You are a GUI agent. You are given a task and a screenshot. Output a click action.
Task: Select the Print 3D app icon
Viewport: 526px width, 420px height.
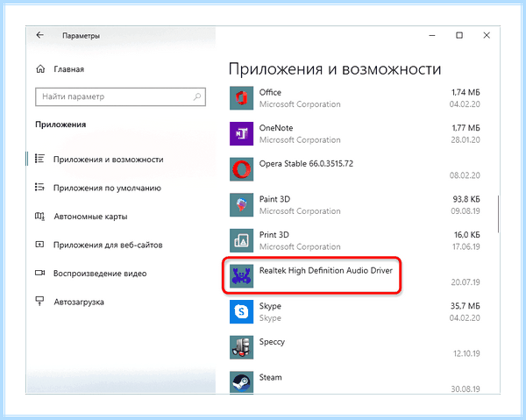(x=241, y=240)
